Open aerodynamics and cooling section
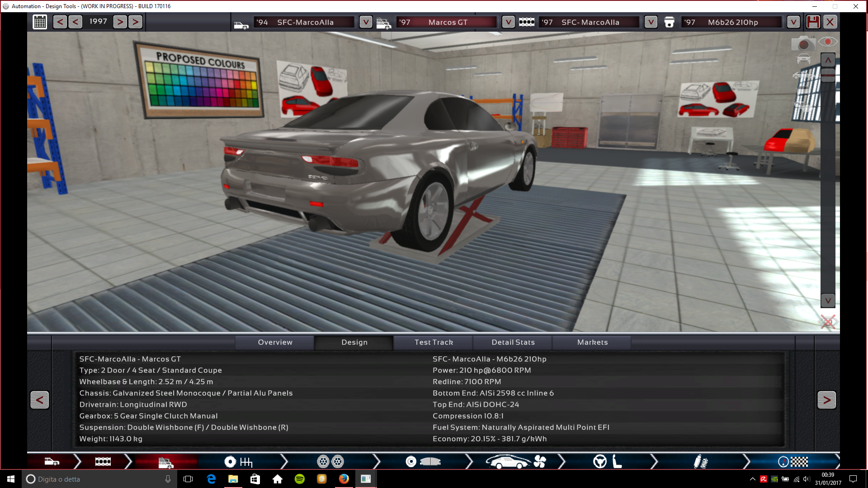This screenshot has height=488, width=868. [515, 461]
